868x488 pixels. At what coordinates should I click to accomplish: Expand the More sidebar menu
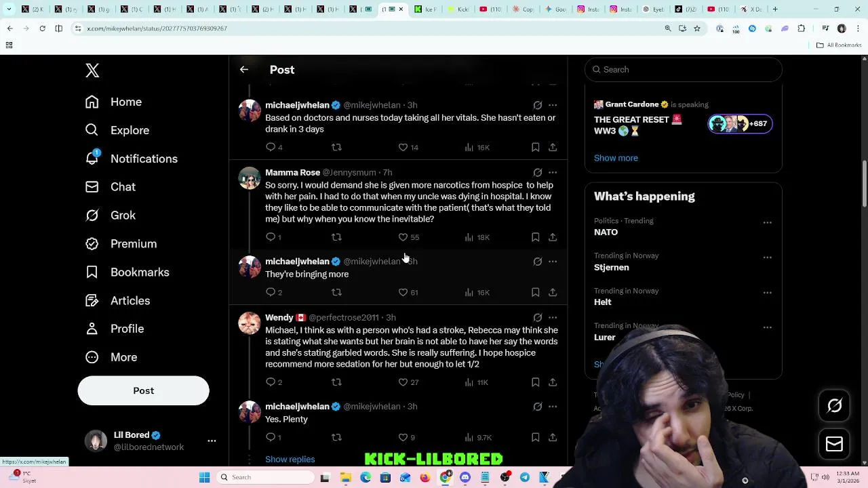111,357
